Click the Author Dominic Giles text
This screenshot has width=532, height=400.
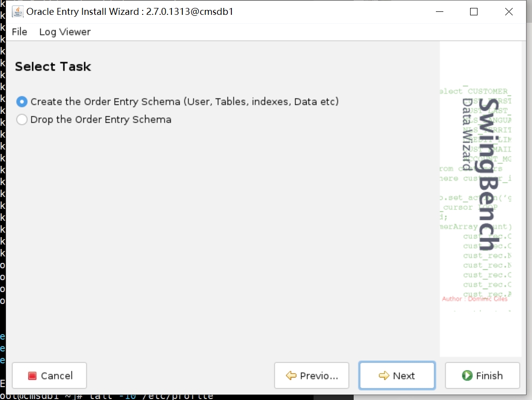(x=475, y=299)
